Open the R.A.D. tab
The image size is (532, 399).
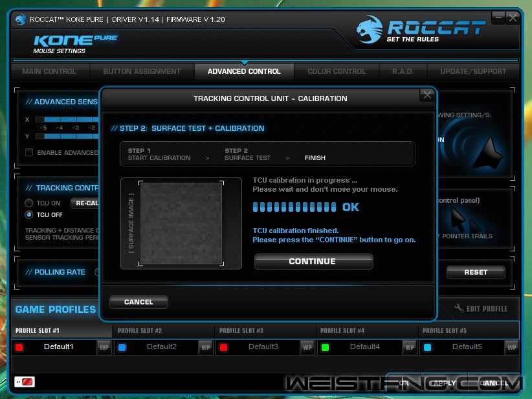403,71
